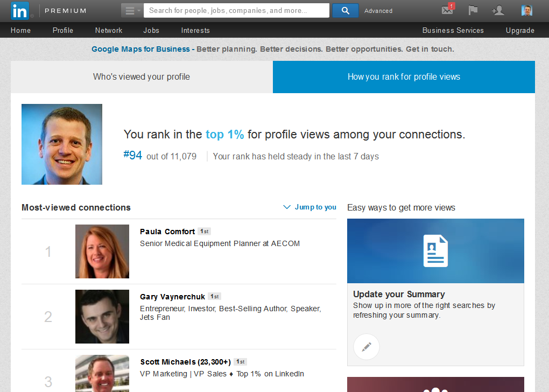Screen dimensions: 549x392
Task: Click into the search input field
Action: [x=236, y=10]
